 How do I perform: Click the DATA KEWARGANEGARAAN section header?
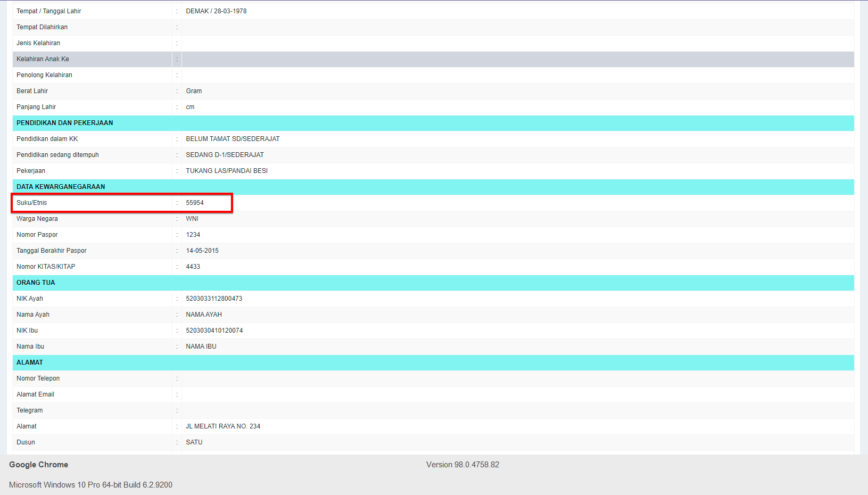tap(60, 187)
